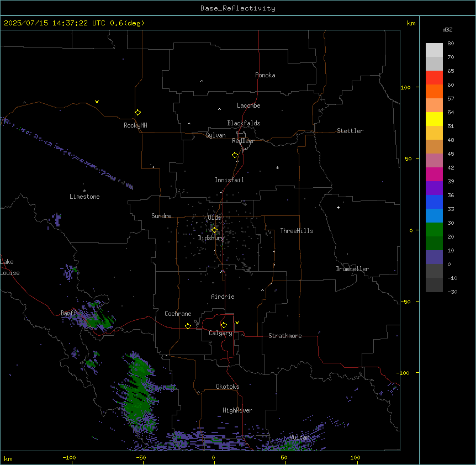The image size is (476, 465).
Task: Click the bright green 30 dBZ swatch
Action: 434,230
